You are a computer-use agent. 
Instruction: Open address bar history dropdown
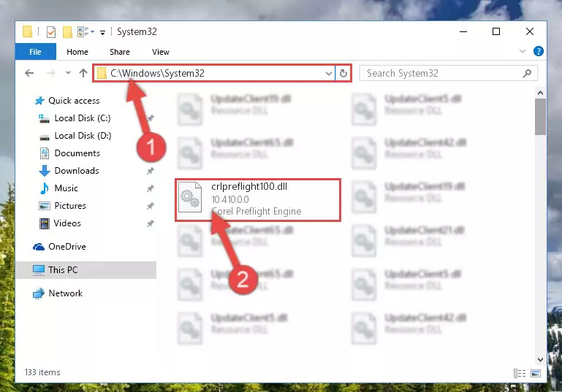328,74
